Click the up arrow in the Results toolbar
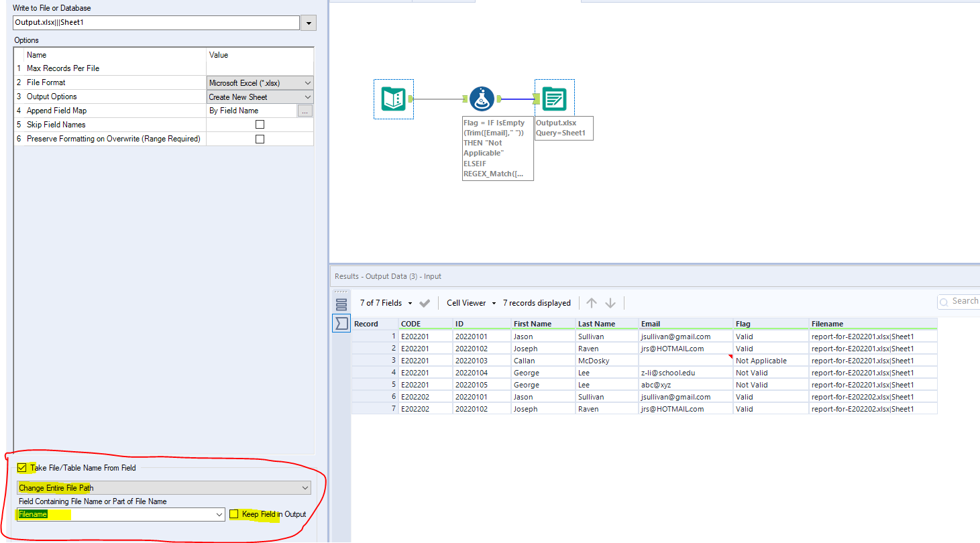980x543 pixels. click(x=591, y=303)
